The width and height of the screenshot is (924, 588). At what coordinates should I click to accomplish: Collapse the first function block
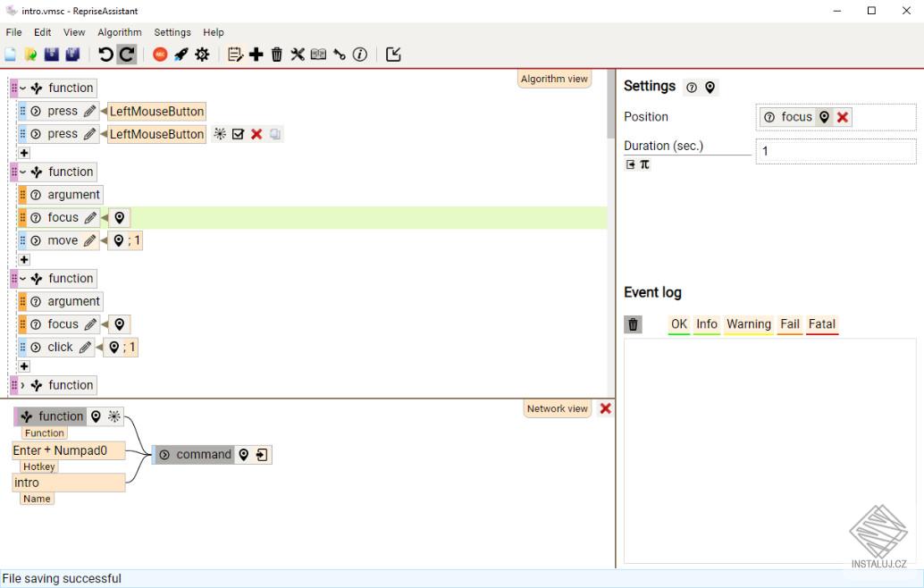(x=22, y=88)
